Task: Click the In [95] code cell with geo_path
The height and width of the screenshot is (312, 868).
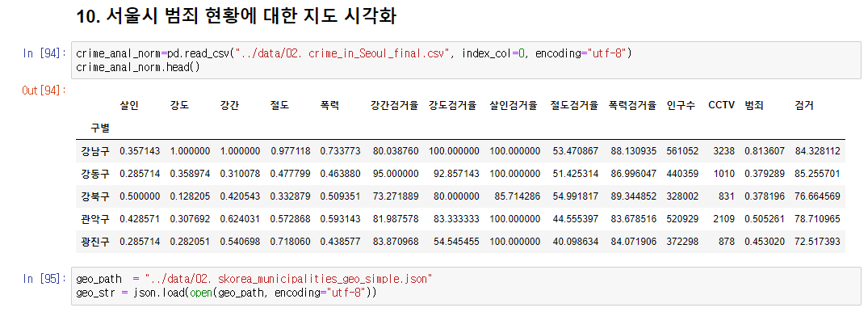Action: point(466,285)
